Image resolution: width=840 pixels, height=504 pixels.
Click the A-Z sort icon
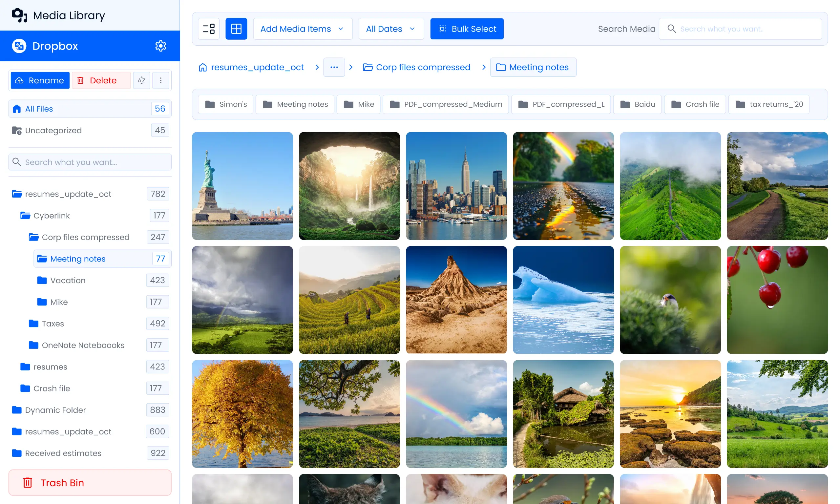141,80
